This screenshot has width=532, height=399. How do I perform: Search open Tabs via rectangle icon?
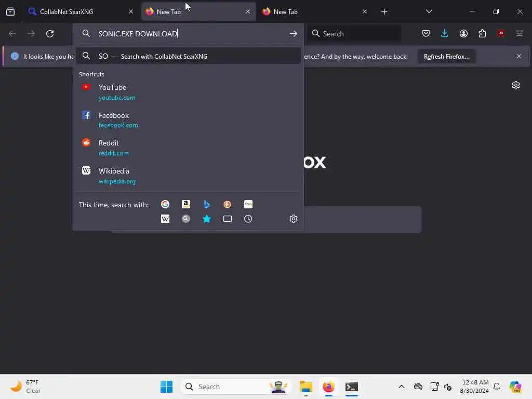click(x=228, y=219)
